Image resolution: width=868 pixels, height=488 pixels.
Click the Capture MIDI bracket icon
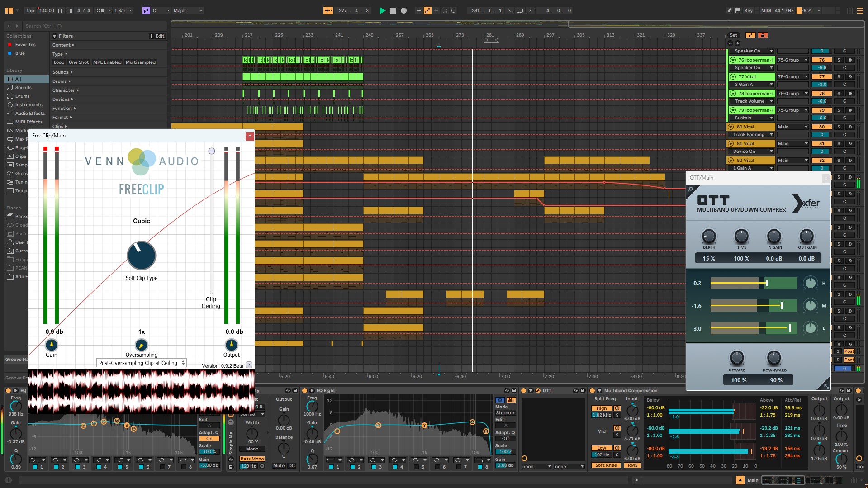pos(445,10)
